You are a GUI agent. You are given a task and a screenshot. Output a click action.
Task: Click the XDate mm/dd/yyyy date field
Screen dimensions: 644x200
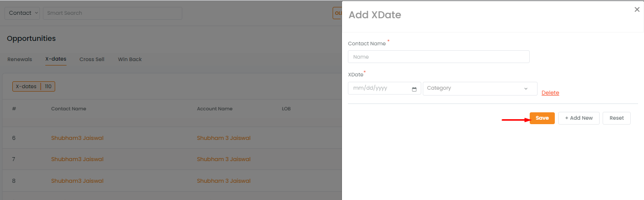click(x=384, y=89)
